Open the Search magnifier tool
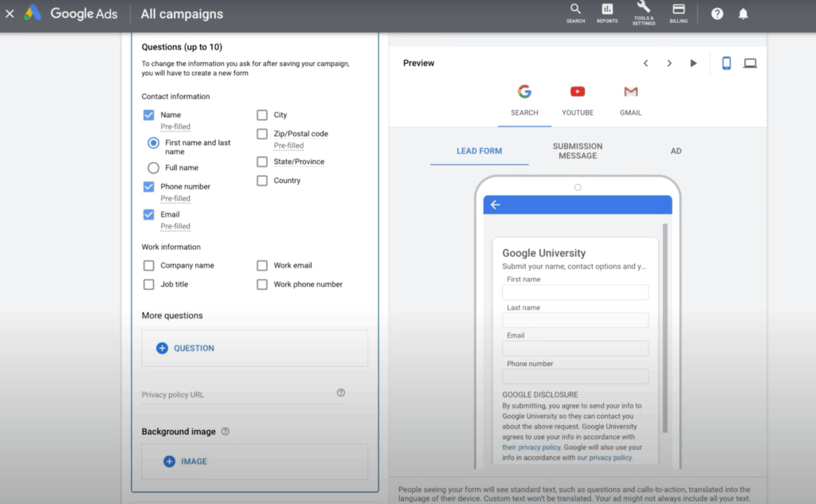 575,14
